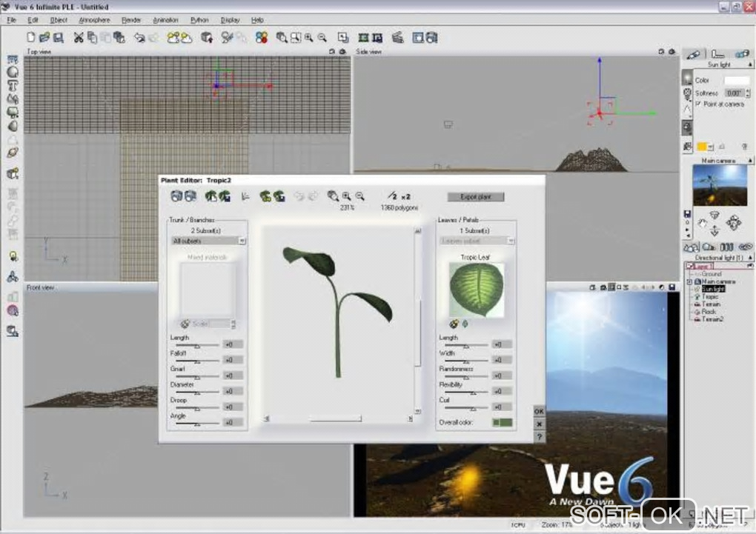The image size is (756, 534).
Task: Click the colored circles materials icon
Action: (x=262, y=38)
